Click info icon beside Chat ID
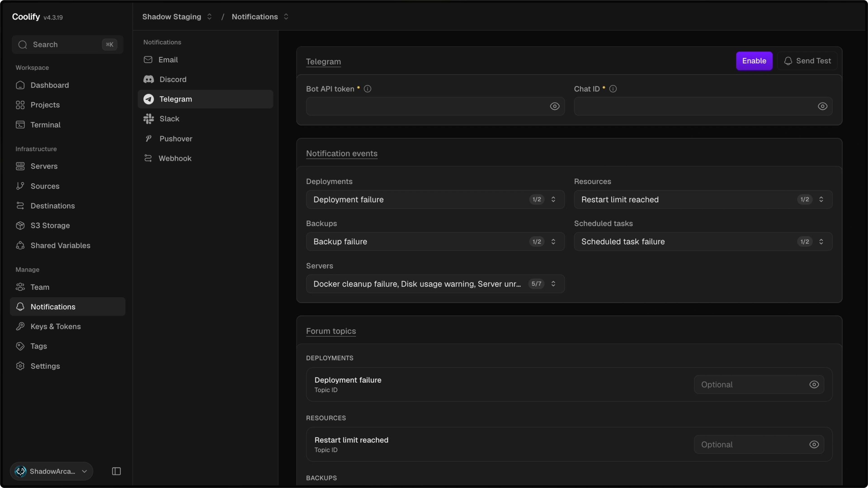 (x=613, y=89)
